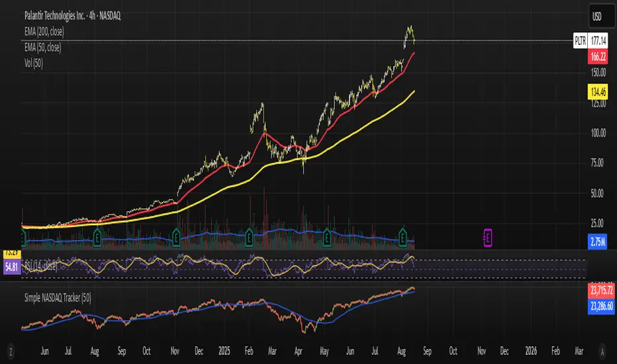Click the earnings marker above Feb 2025
The height and width of the screenshot is (364, 617).
tap(249, 238)
